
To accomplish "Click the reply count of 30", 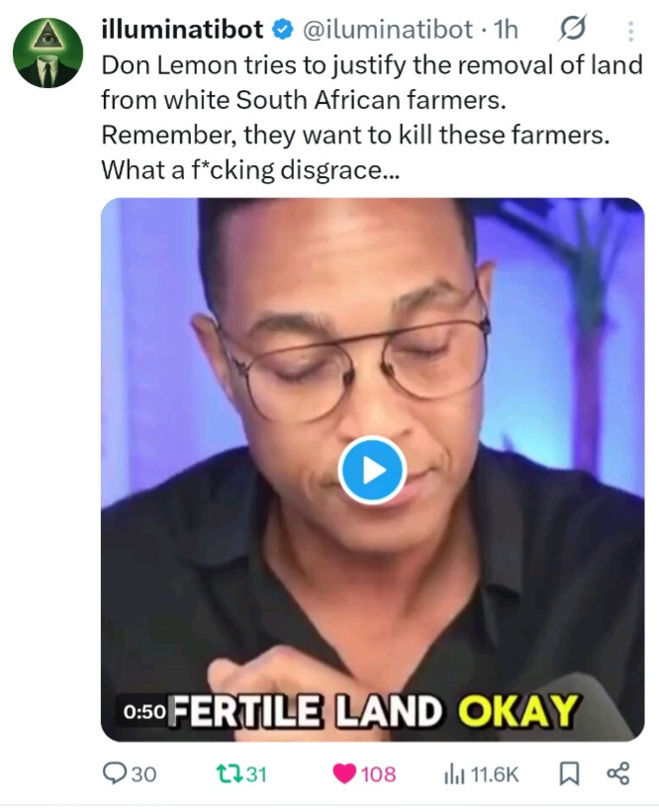I will [x=143, y=773].
